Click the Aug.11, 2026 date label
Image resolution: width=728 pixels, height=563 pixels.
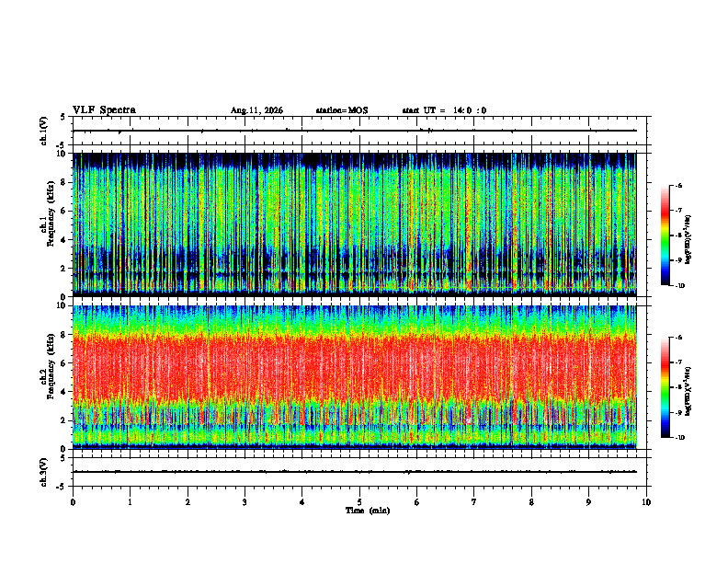tap(256, 110)
